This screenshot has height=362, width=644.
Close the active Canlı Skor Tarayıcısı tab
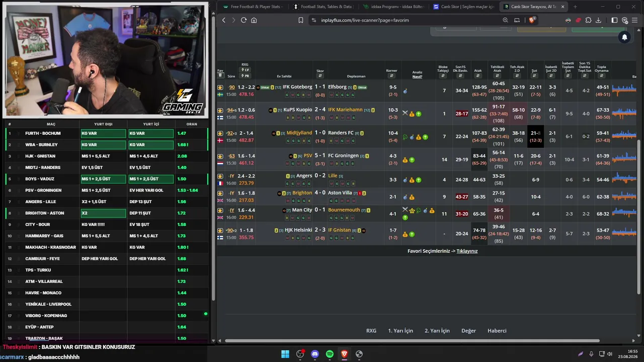562,7
